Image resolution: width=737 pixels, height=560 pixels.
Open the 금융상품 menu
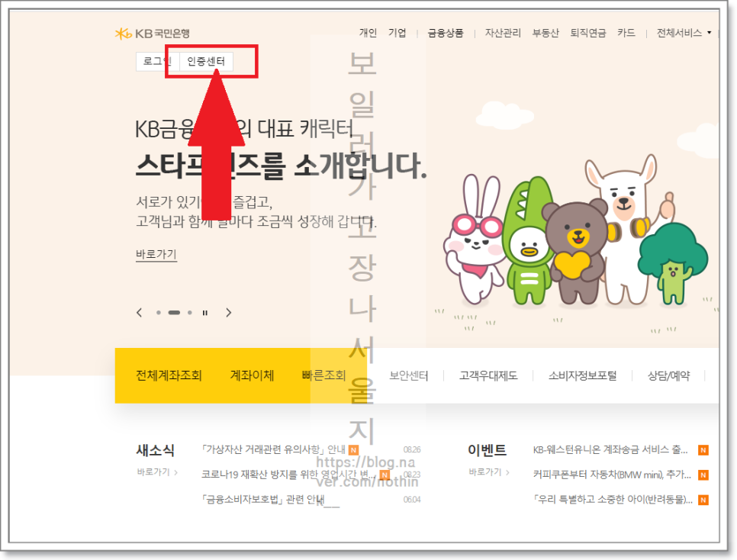point(446,33)
